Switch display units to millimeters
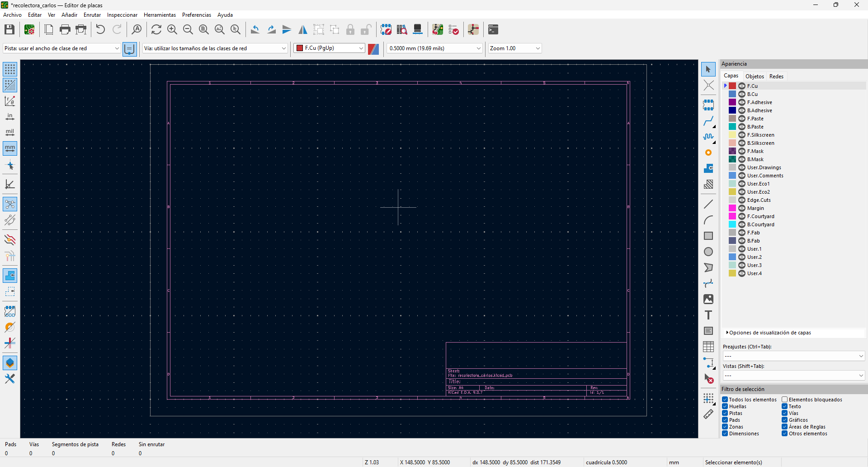 point(9,148)
